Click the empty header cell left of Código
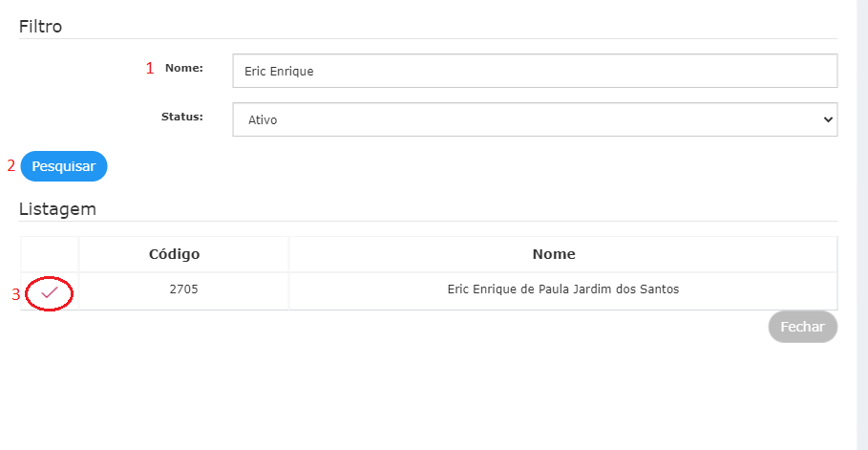The image size is (868, 450). 50,254
